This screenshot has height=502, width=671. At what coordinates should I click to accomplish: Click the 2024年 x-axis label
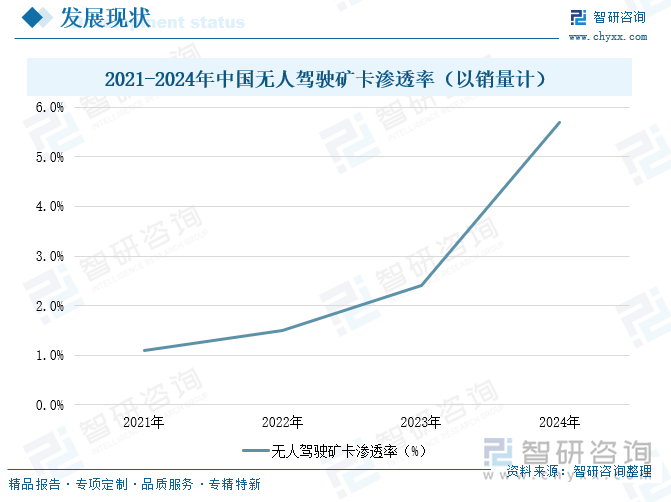pyautogui.click(x=559, y=422)
